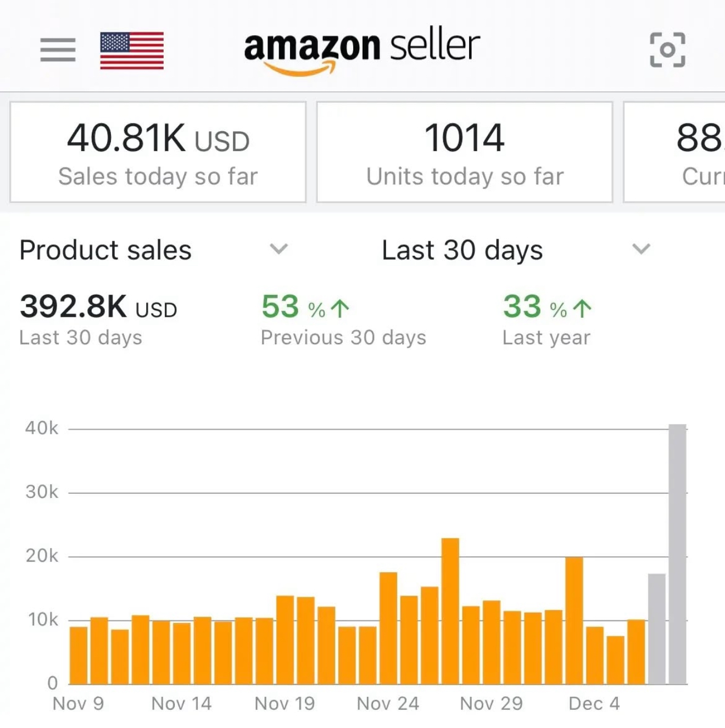The width and height of the screenshot is (725, 728).
Task: Select the tall orange bar before Dec 4
Action: pyautogui.click(x=574, y=620)
